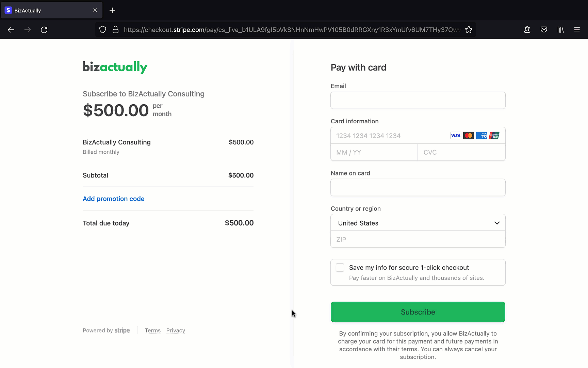The width and height of the screenshot is (588, 368).
Task: Open the Firefox hamburger menu
Action: pyautogui.click(x=577, y=30)
